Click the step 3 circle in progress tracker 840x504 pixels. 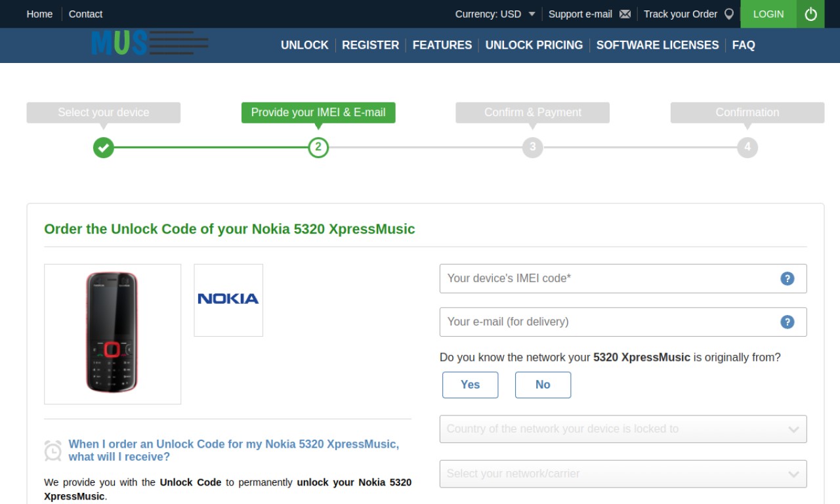(x=532, y=147)
